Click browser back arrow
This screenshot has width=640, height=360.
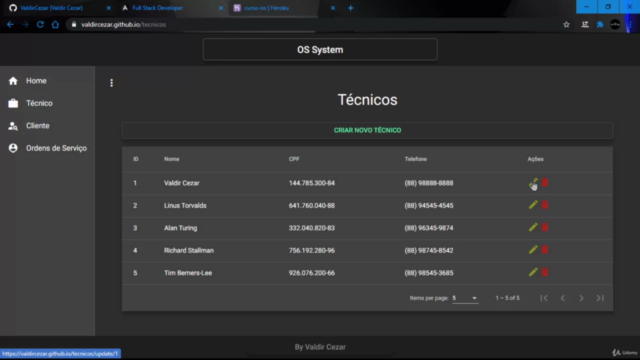(10, 24)
